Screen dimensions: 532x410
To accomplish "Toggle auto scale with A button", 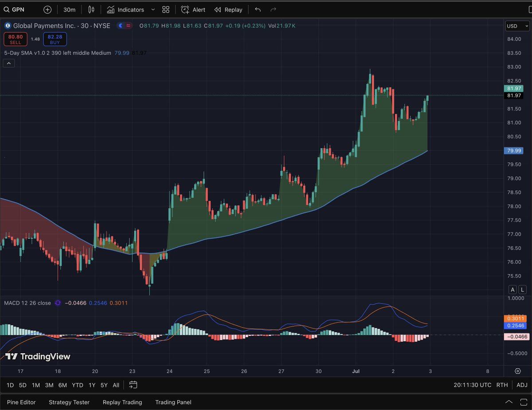I will point(512,289).
